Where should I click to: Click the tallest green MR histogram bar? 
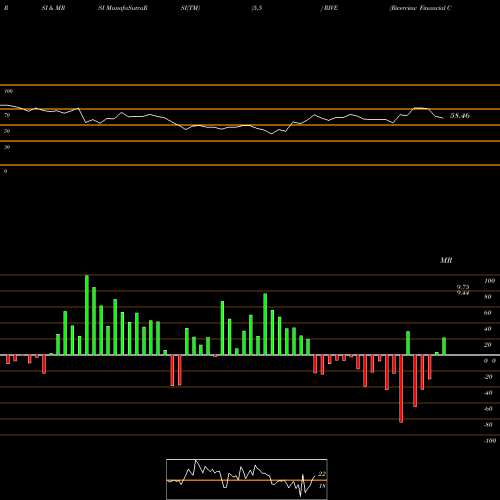87,315
